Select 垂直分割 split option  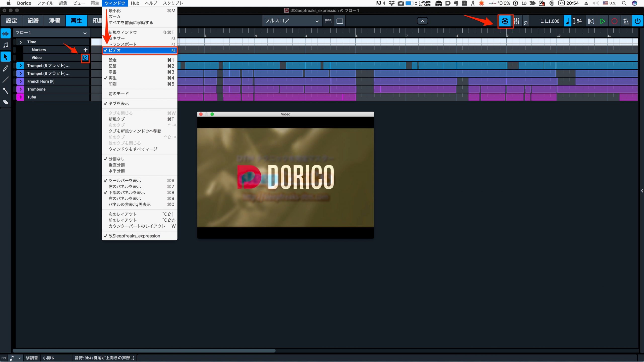140,165
